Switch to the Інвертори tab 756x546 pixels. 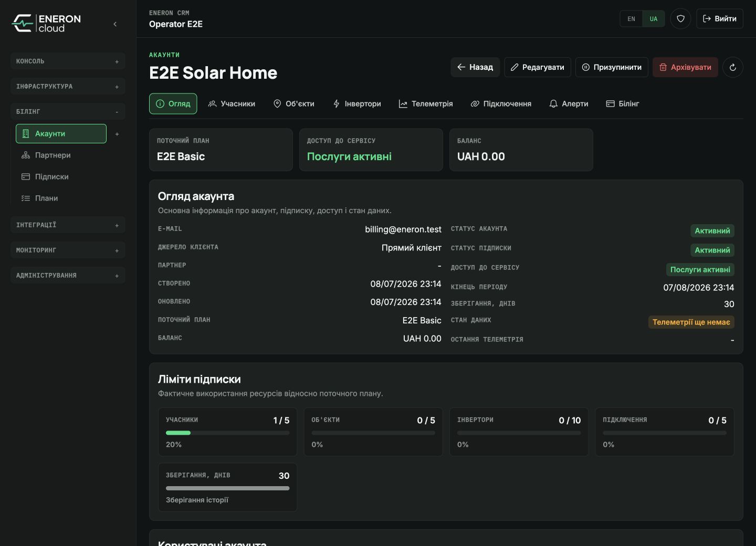click(357, 104)
